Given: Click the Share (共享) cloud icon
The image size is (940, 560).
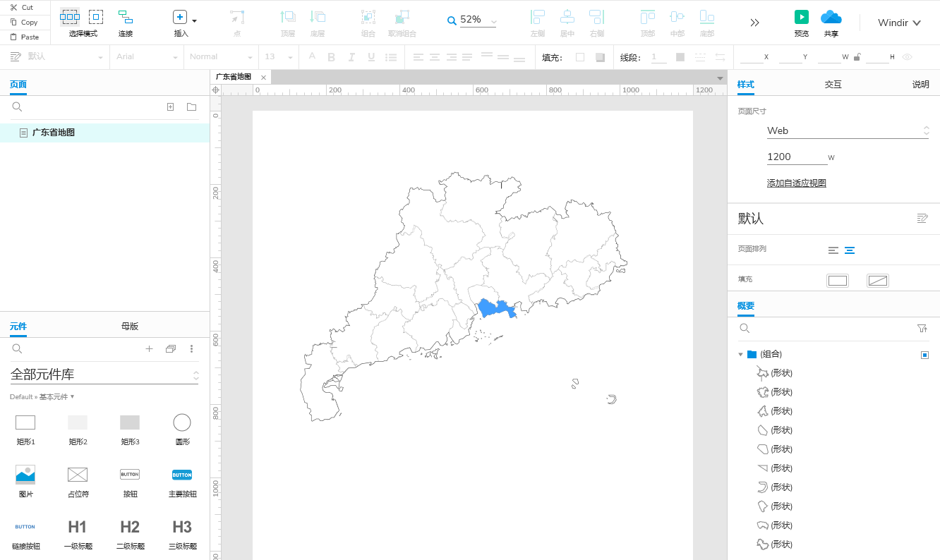Looking at the screenshot, I should (x=831, y=17).
